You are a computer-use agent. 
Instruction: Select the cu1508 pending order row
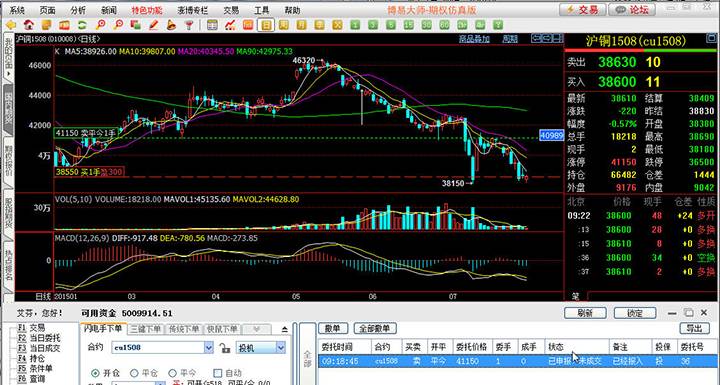pos(518,361)
